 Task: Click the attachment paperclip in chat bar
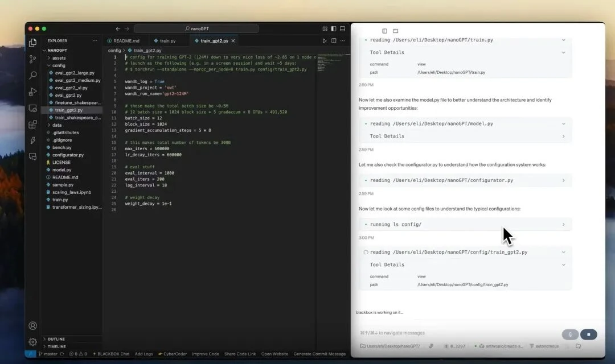click(x=430, y=345)
